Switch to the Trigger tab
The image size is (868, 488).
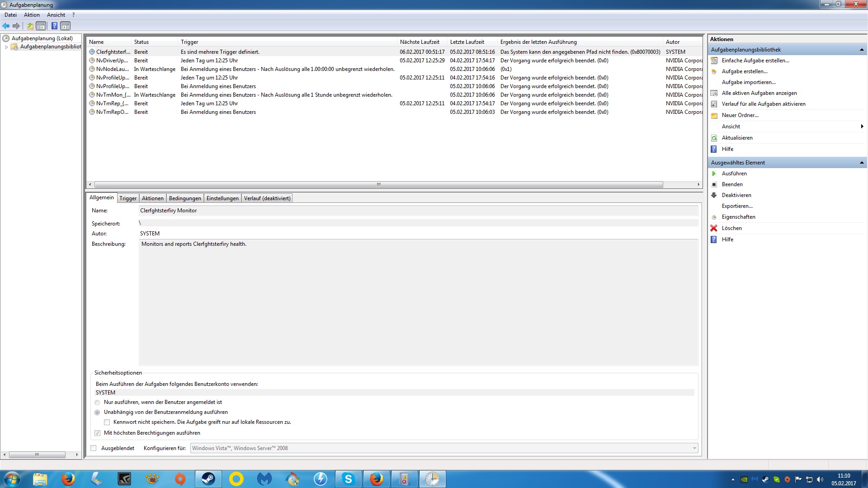click(128, 198)
